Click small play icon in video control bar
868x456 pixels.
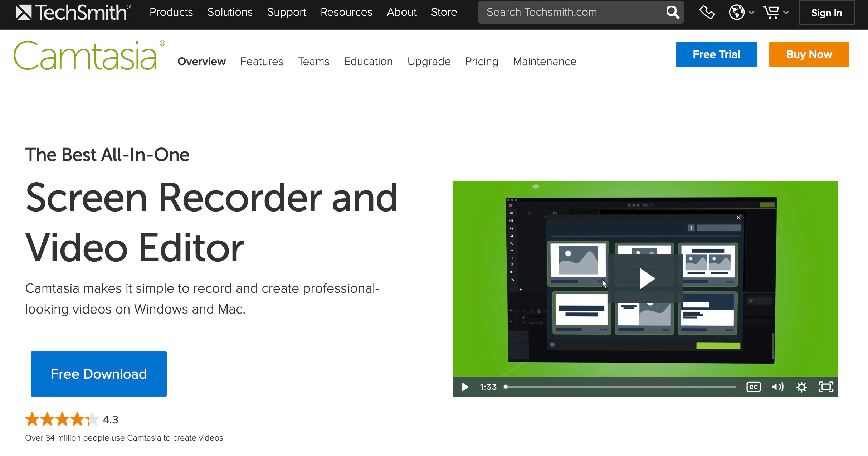(x=465, y=387)
